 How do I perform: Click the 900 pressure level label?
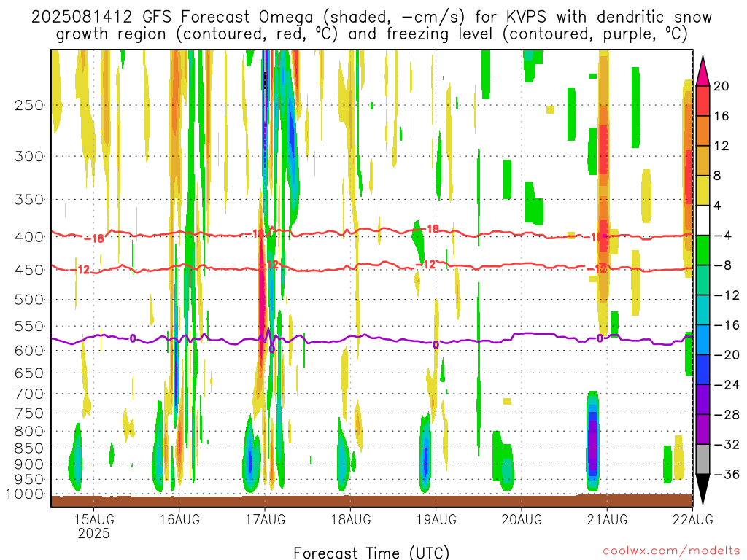(29, 464)
